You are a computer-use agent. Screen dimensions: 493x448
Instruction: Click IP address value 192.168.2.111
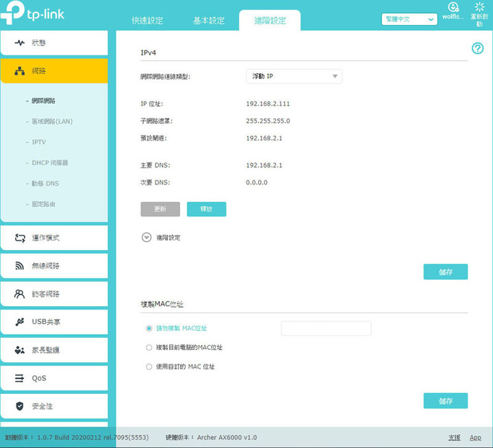[268, 104]
